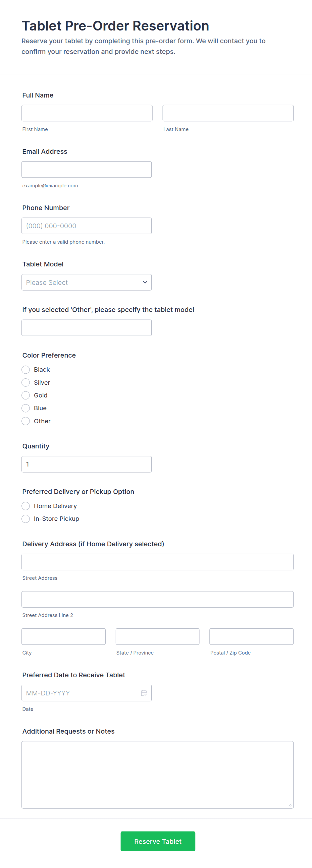Focus the Email Address input
This screenshot has height=868, width=312.
click(x=86, y=169)
